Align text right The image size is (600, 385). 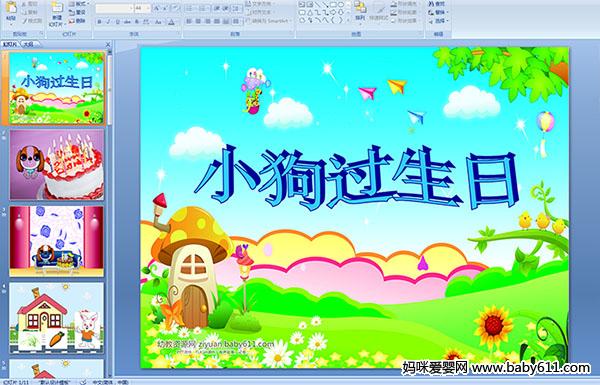208,21
